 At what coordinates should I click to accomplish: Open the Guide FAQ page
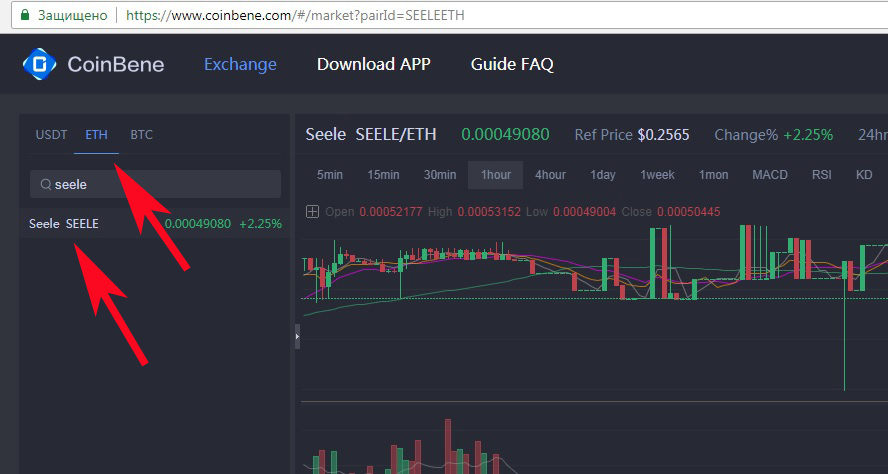[512, 64]
